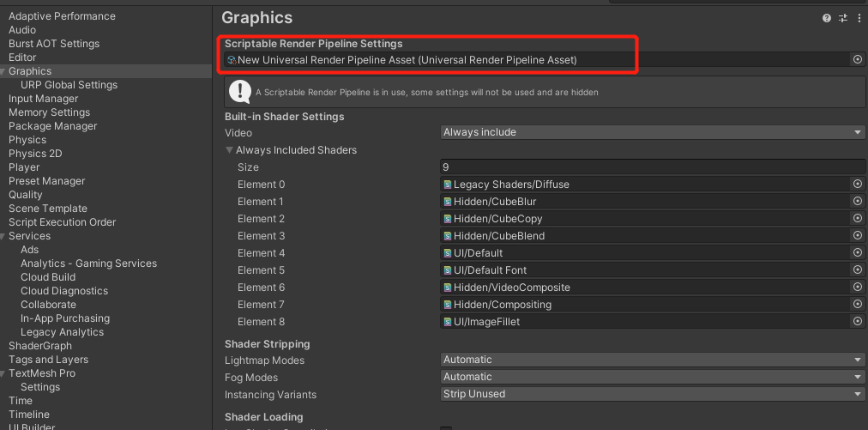This screenshot has width=868, height=430.
Task: Open Cloud Diagnostics settings
Action: click(x=64, y=291)
